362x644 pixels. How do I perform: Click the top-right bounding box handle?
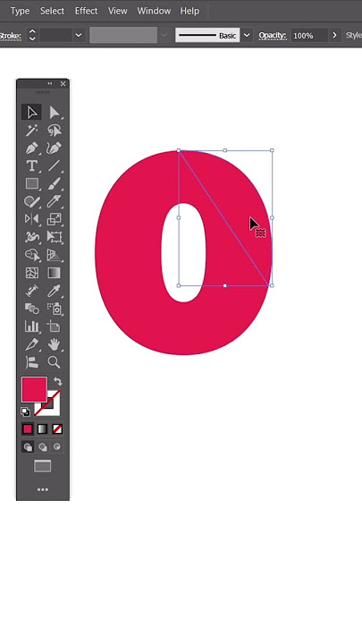[x=272, y=151]
